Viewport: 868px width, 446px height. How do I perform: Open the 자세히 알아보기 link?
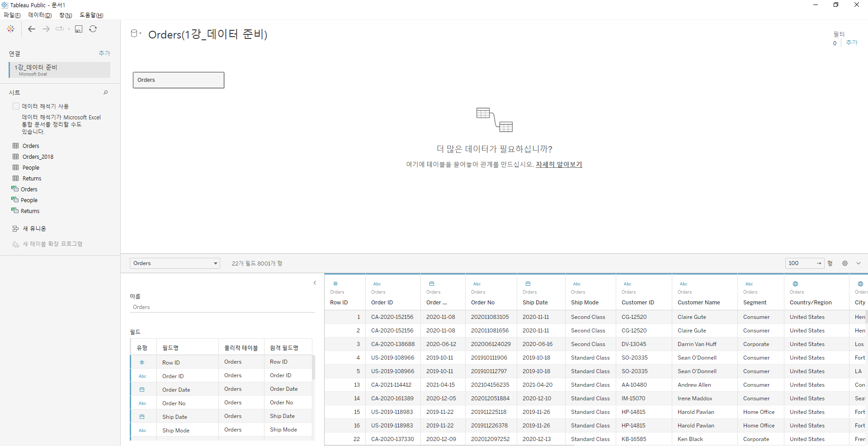[559, 165]
